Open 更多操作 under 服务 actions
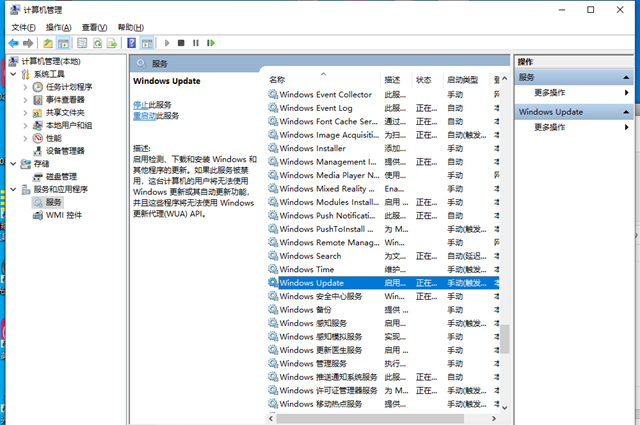 pos(550,93)
